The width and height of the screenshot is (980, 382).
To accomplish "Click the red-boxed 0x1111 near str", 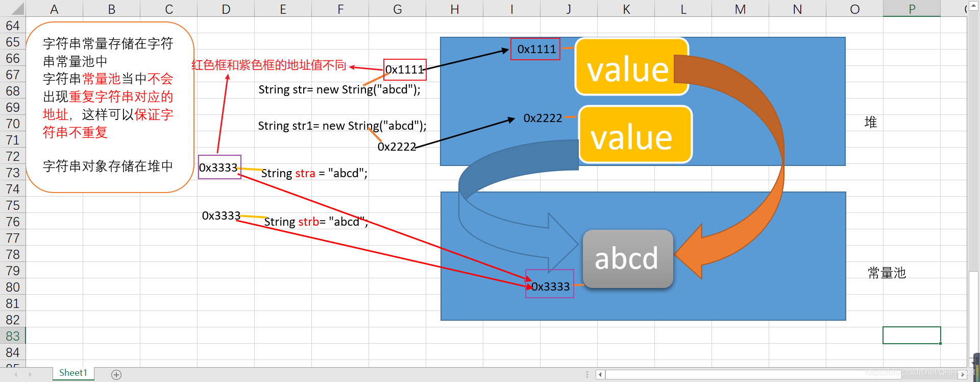I will pos(405,69).
